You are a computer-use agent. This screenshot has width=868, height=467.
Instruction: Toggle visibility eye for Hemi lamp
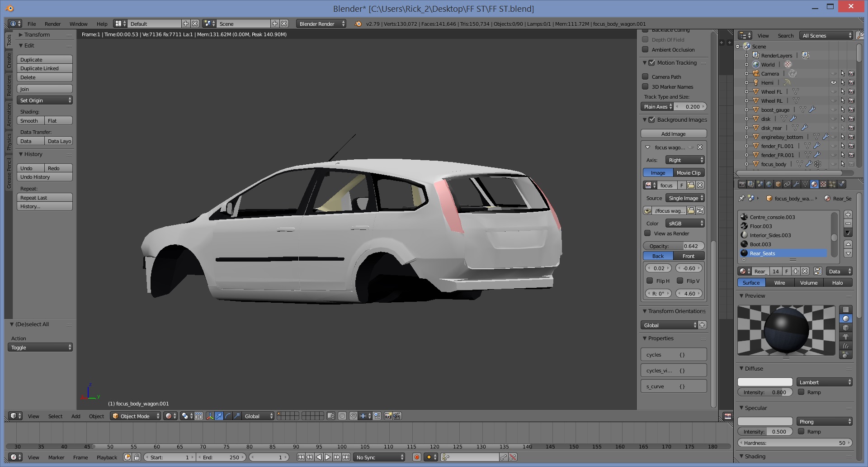tap(833, 82)
